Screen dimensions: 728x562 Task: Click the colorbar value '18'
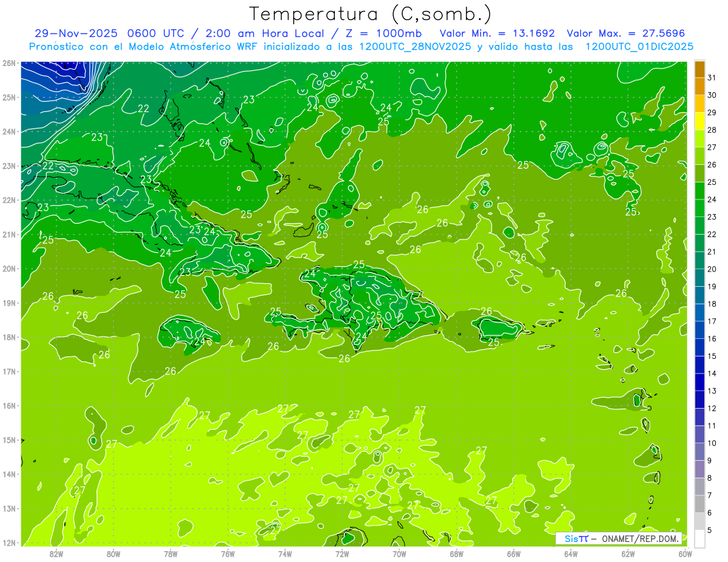(712, 304)
